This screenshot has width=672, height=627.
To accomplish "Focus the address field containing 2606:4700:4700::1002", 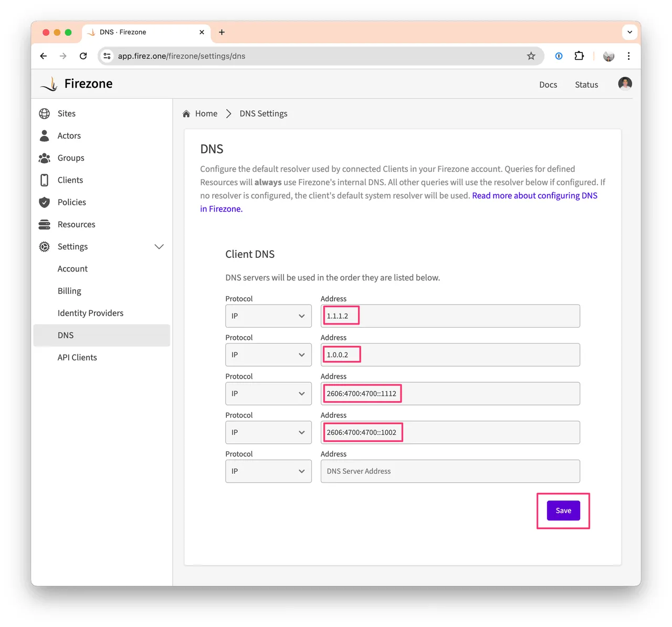I will (450, 433).
